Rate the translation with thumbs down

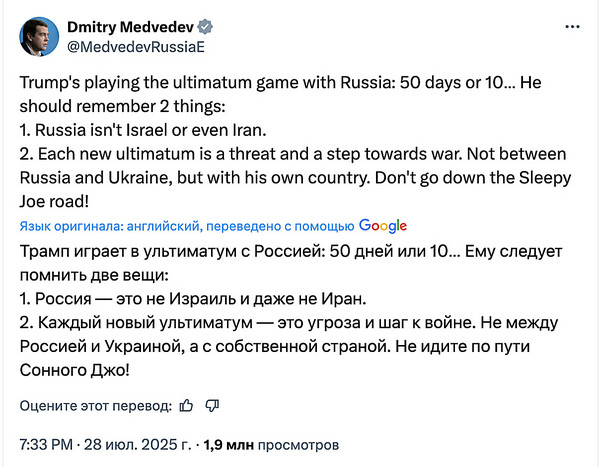pyautogui.click(x=212, y=405)
